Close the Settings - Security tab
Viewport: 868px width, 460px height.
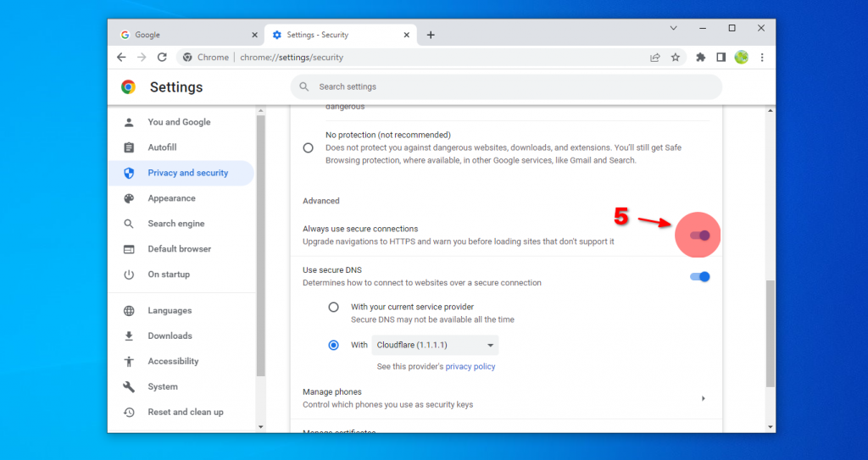pos(406,35)
